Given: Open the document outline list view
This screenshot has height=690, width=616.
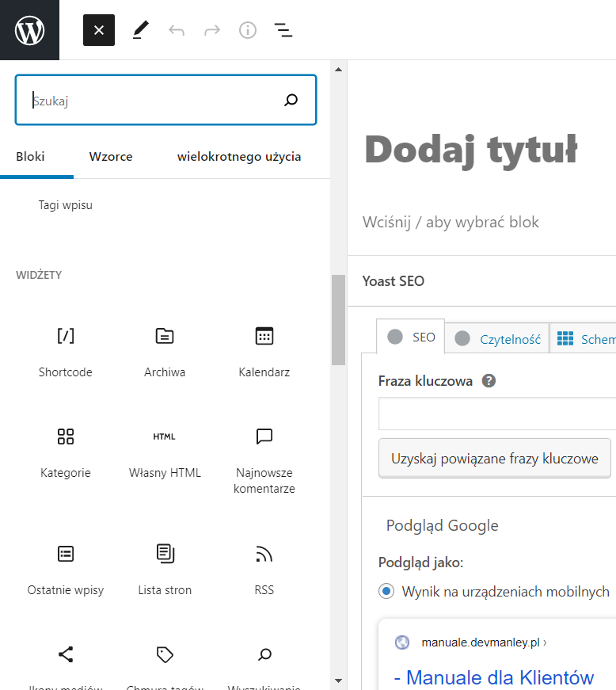Looking at the screenshot, I should click(x=283, y=30).
